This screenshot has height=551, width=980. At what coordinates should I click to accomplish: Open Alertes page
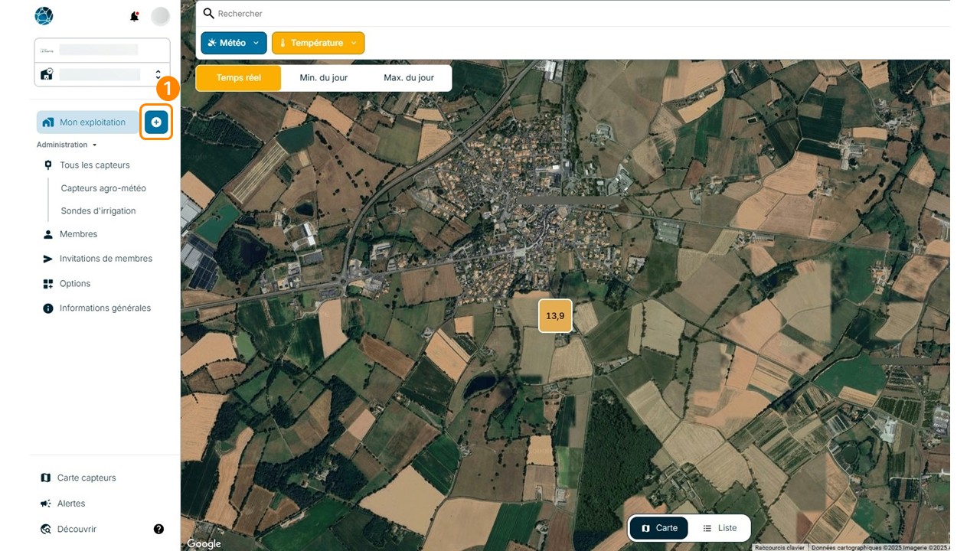point(71,504)
